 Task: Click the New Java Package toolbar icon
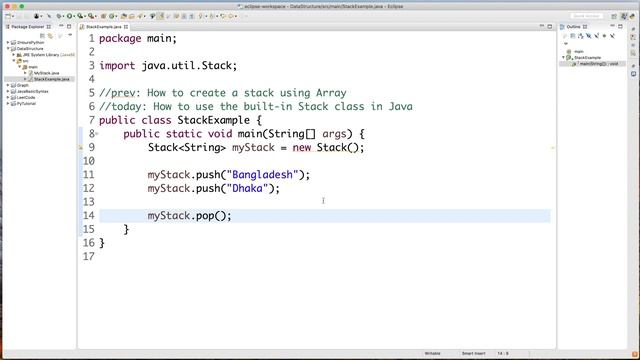(x=104, y=16)
